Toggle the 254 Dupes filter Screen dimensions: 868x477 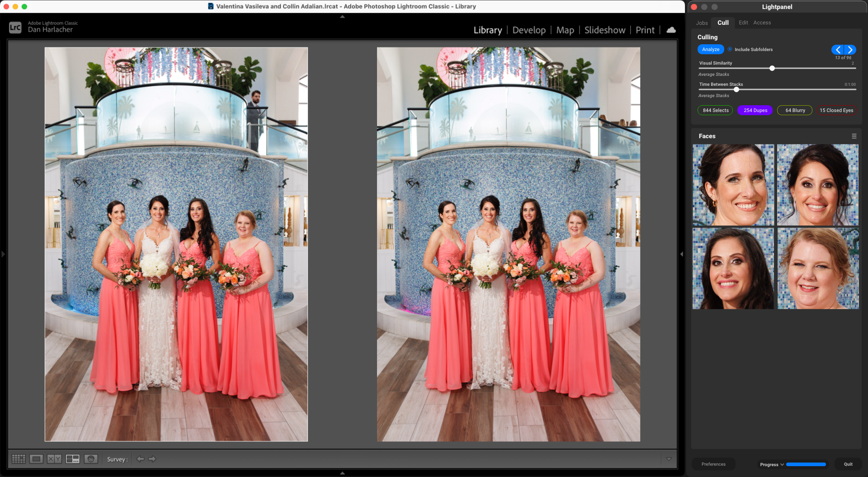coord(755,110)
